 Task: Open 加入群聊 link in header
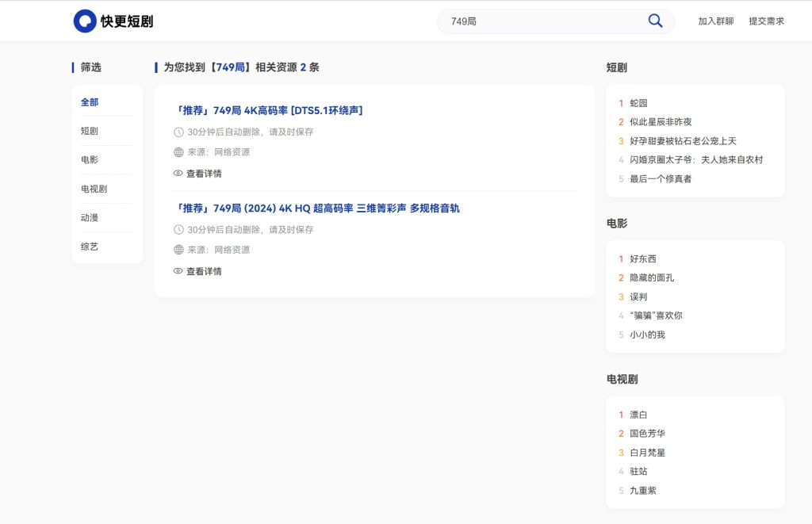point(715,21)
